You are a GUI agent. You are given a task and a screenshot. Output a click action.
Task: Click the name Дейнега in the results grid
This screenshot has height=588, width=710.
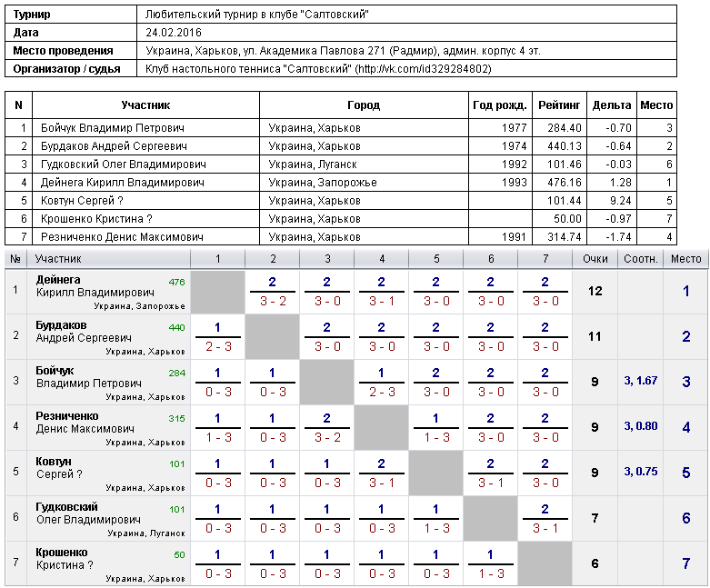[x=58, y=280]
